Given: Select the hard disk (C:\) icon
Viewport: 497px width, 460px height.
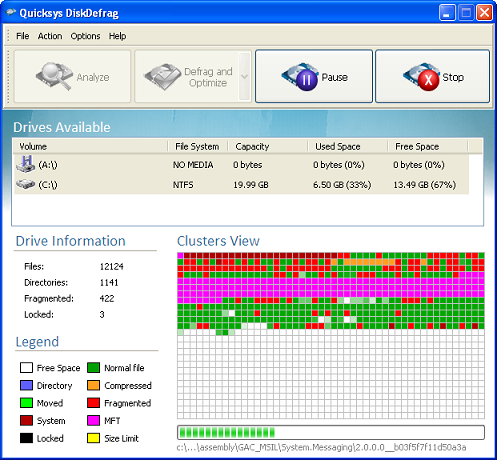Looking at the screenshot, I should click(25, 184).
